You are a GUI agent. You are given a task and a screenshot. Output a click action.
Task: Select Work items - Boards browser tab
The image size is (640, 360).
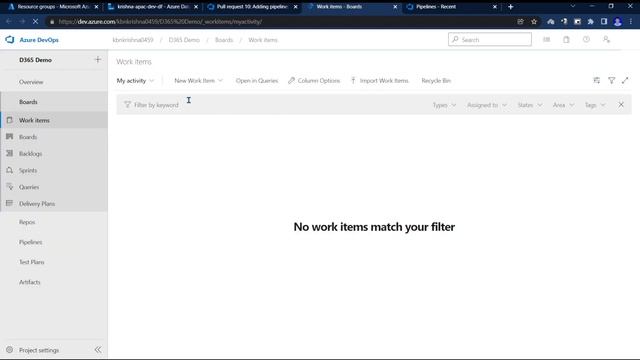pos(351,7)
